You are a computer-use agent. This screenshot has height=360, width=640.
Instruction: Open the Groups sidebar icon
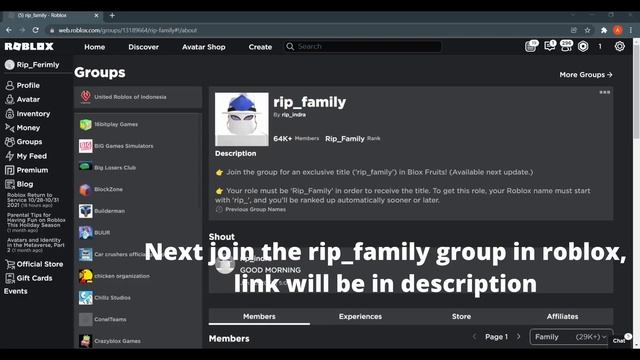point(9,142)
